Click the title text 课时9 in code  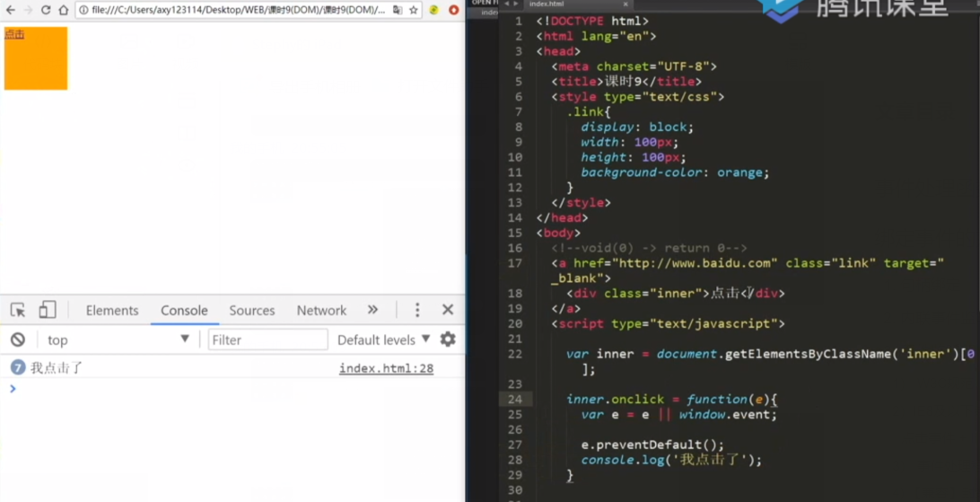pyautogui.click(x=623, y=81)
